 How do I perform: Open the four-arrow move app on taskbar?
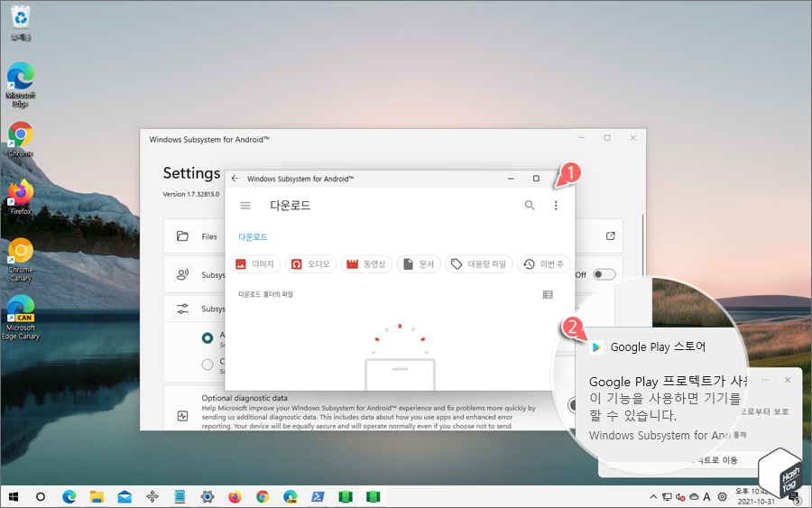click(x=152, y=497)
